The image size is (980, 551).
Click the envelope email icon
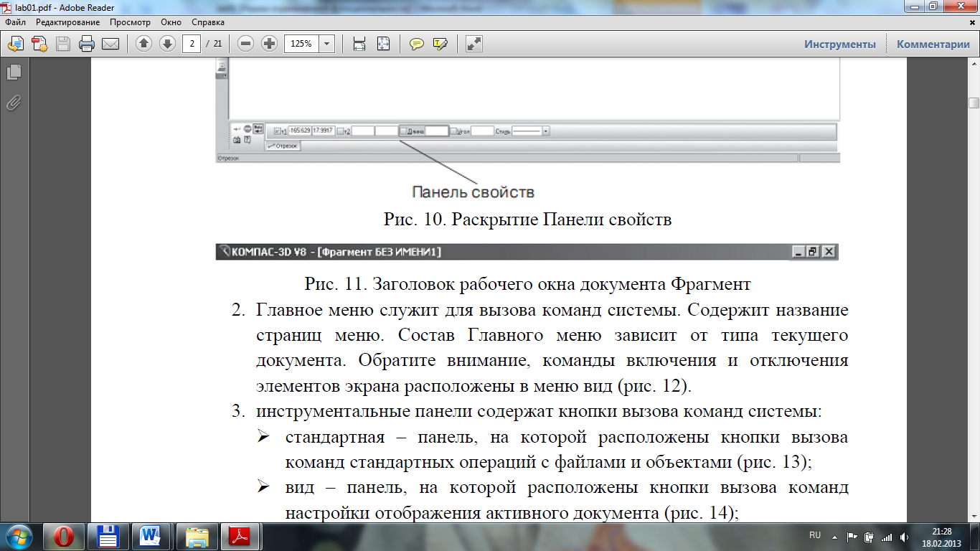pos(110,44)
